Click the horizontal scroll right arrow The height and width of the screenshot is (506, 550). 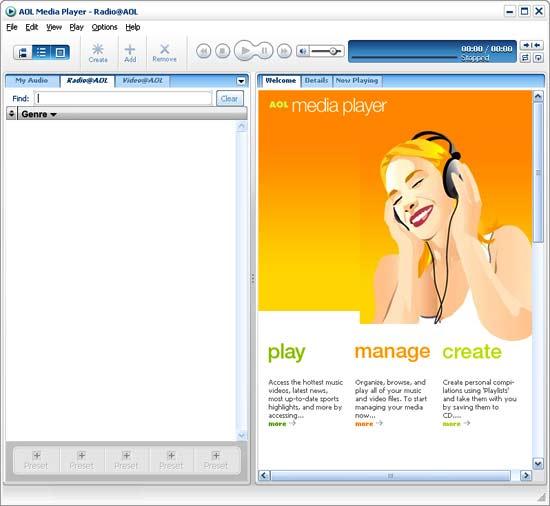click(525, 475)
